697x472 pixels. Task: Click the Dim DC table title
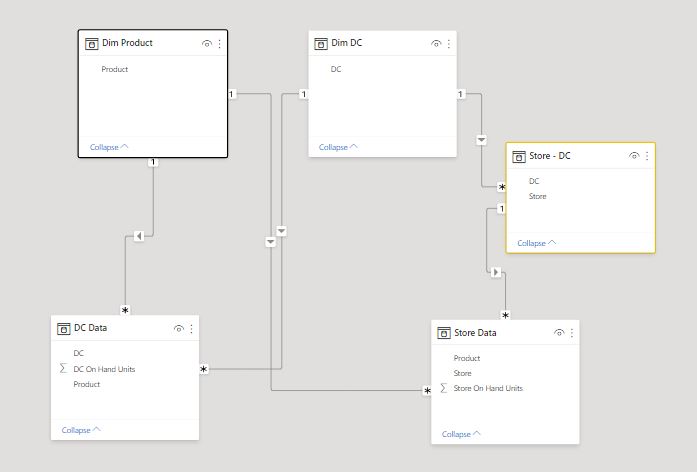point(347,43)
